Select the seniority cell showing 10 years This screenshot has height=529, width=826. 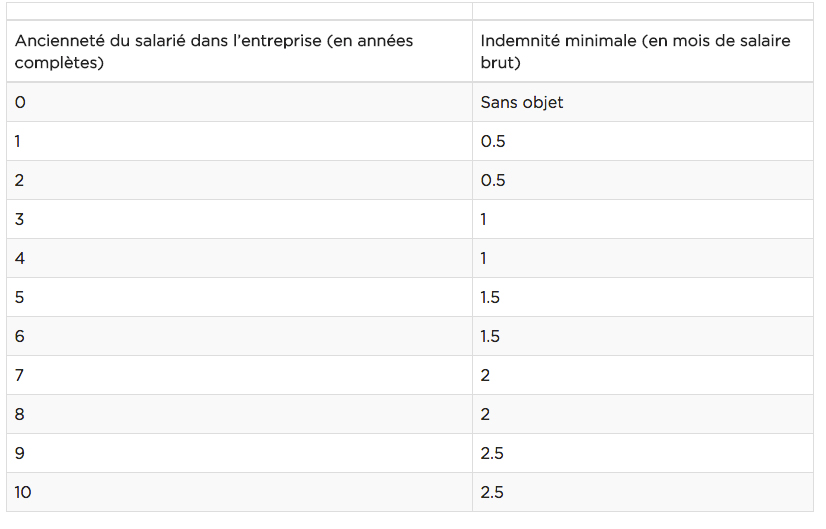tap(23, 492)
